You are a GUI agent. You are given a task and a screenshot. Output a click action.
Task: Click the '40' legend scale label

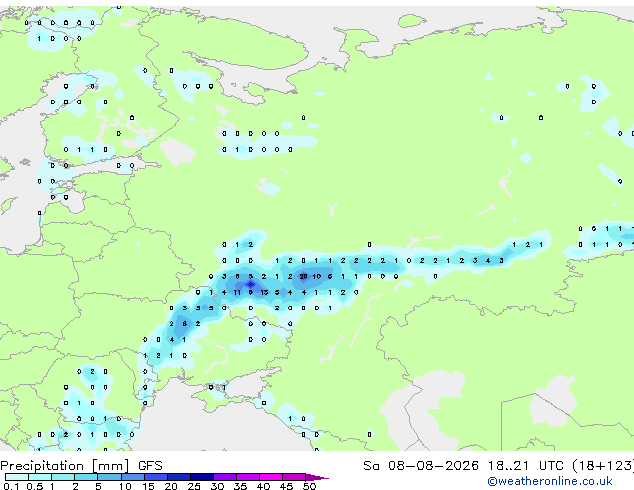point(263,486)
